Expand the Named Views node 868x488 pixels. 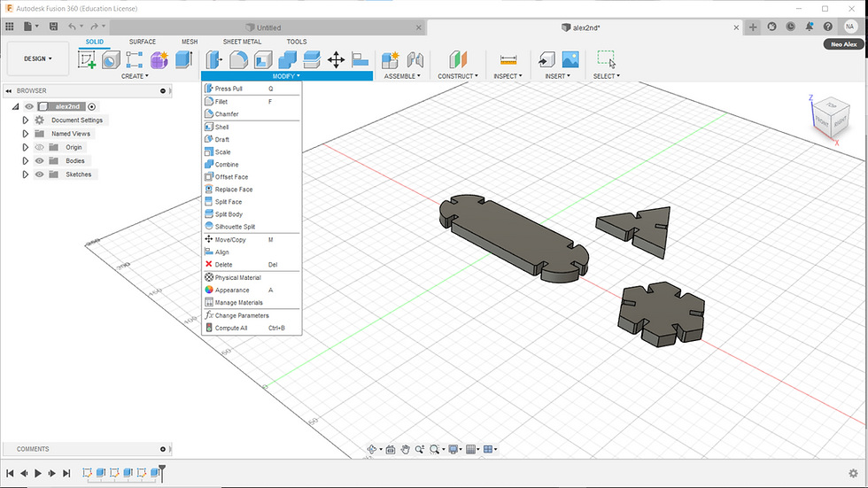[x=25, y=134]
